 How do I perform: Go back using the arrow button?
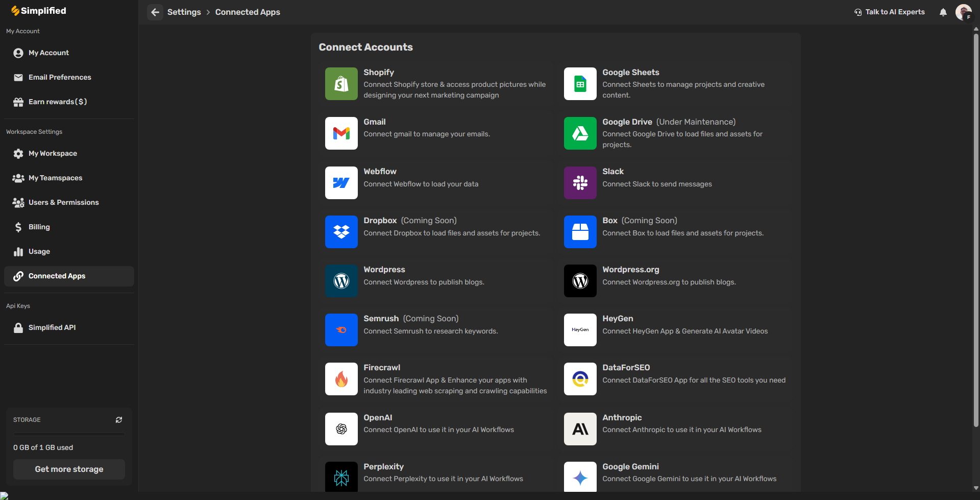[155, 12]
